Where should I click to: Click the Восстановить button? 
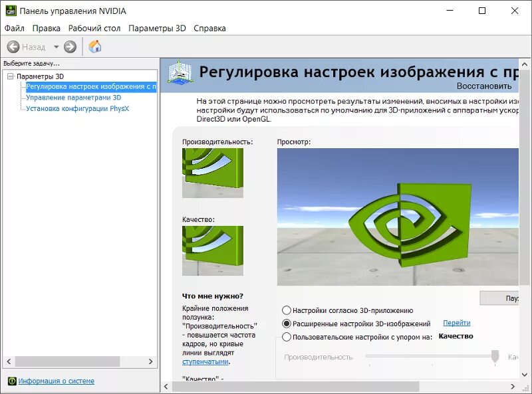point(484,86)
